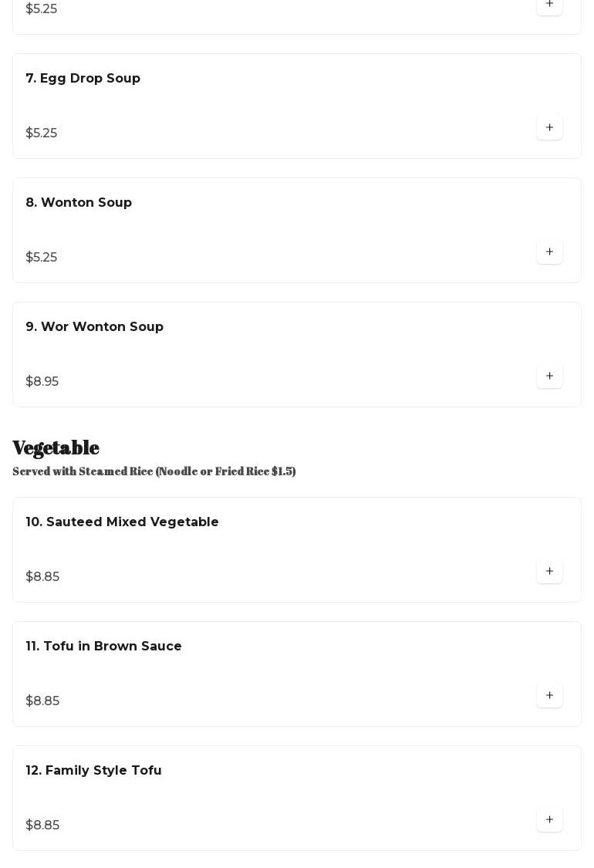The image size is (594, 868).
Task: Open the 7. Egg Drop Soup item
Action: [83, 79]
